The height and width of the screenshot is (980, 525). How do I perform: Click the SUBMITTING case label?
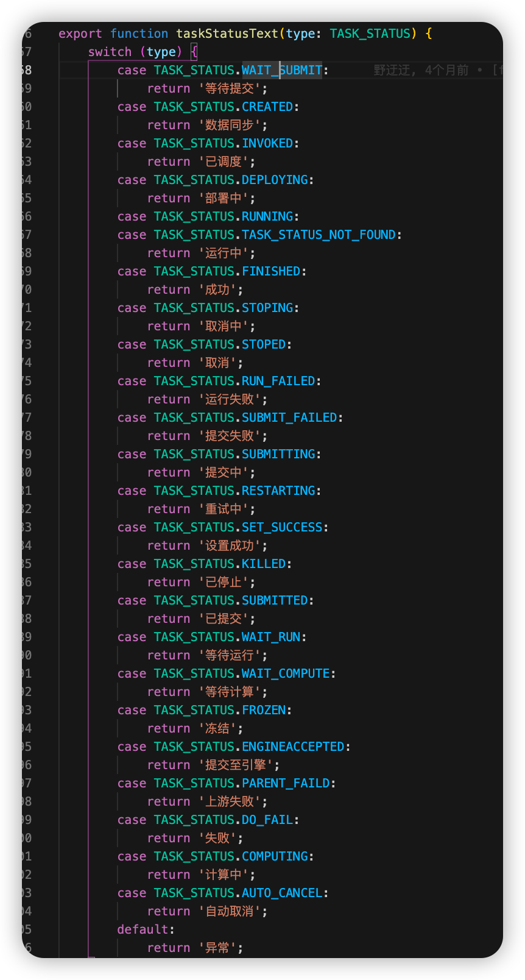pyautogui.click(x=278, y=454)
